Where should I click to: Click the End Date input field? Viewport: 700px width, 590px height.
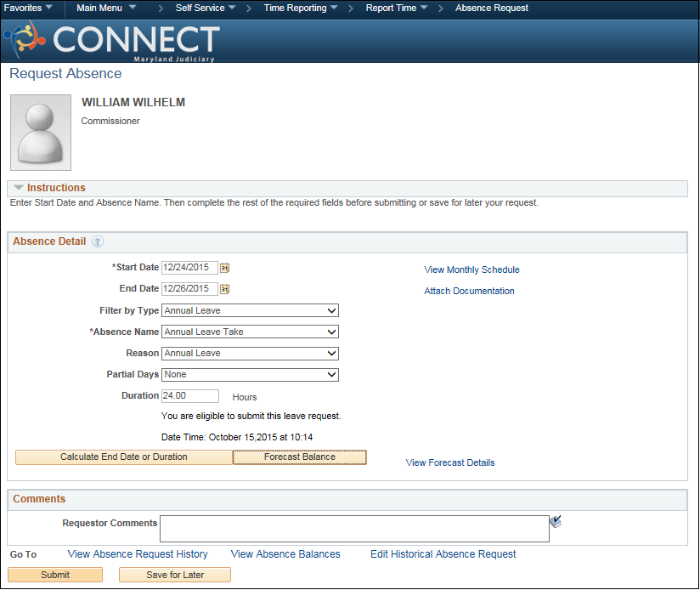(189, 289)
